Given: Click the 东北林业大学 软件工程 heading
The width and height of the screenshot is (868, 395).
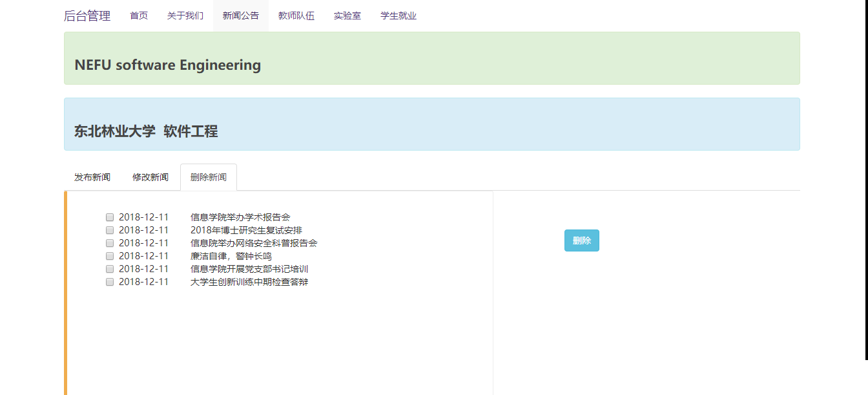Looking at the screenshot, I should [146, 131].
